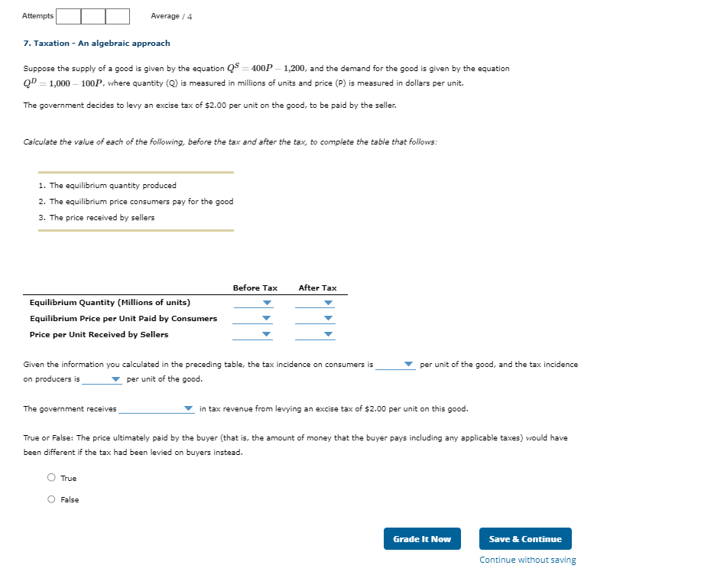This screenshot has width=714, height=588.
Task: Open the After Tax Price Received by Sellers dropdown
Action: pos(329,335)
